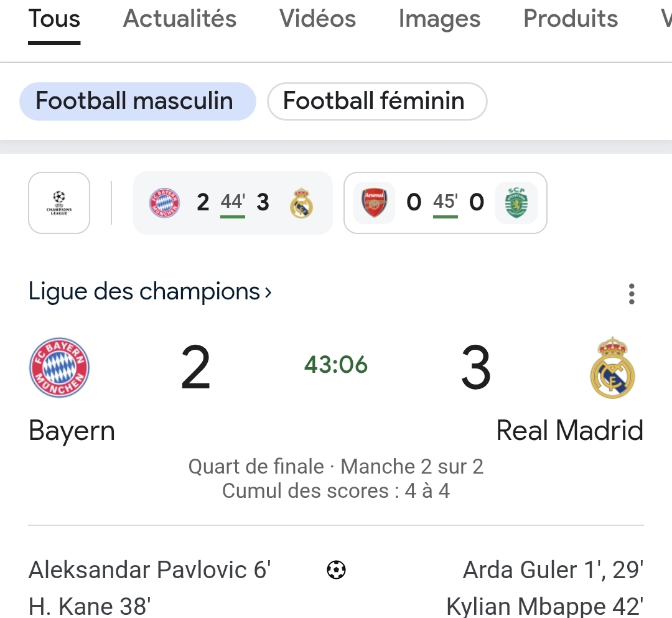Click the Arsenal crest in score chip

click(374, 203)
